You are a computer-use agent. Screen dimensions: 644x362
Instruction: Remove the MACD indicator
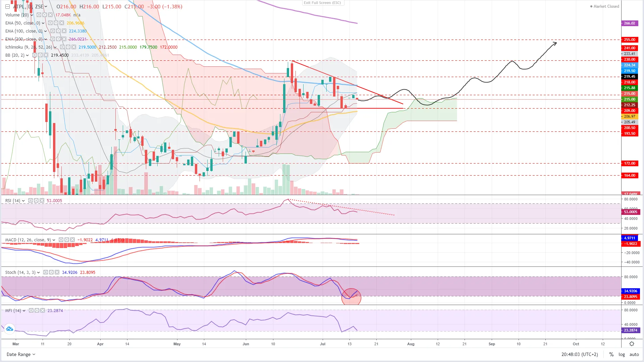click(72, 240)
